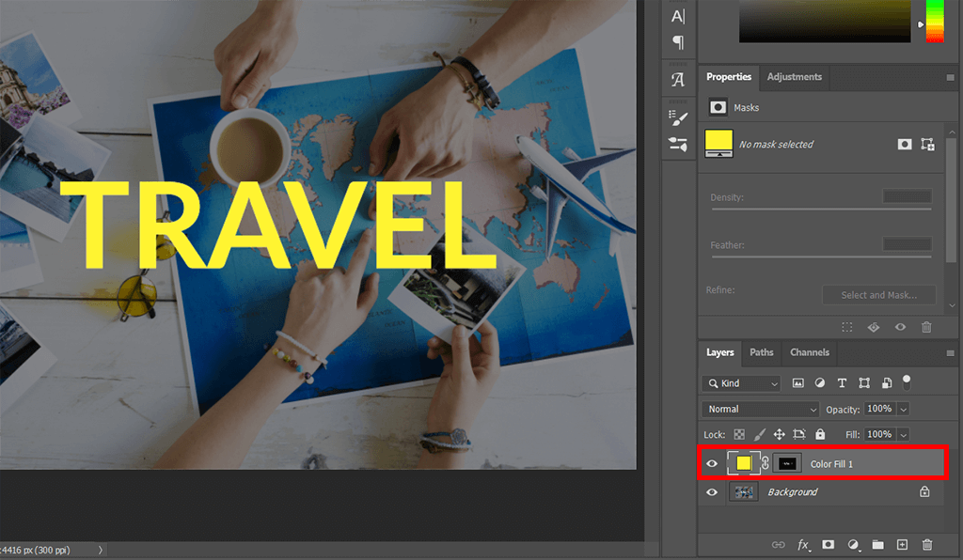
Task: Toggle prevent artboard auto-nesting lock
Action: 799,434
